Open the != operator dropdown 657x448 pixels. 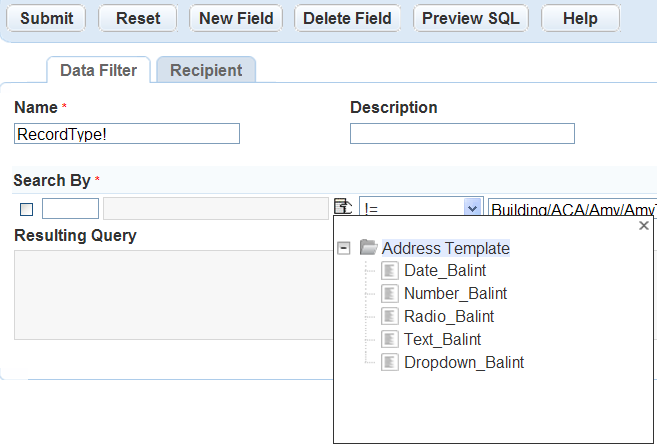(x=472, y=208)
